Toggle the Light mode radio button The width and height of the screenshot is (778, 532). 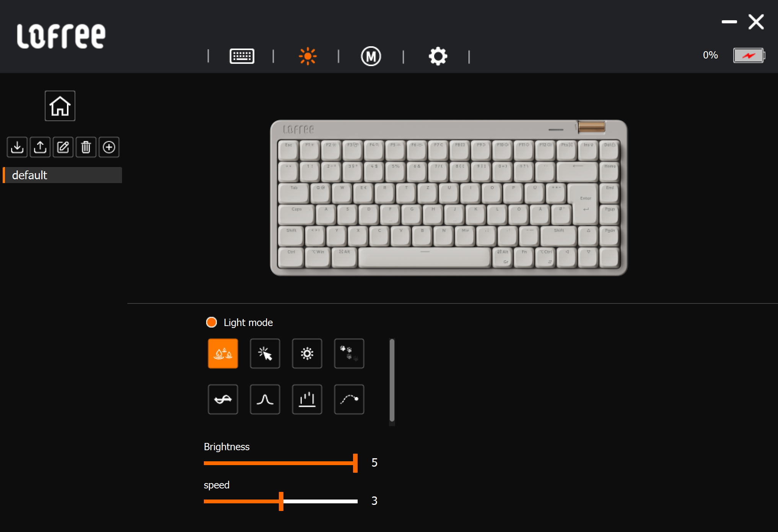212,322
